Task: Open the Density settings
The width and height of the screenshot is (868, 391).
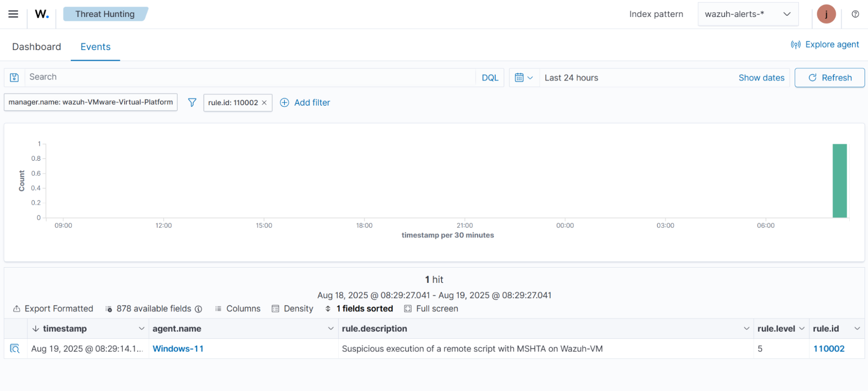Action: tap(292, 308)
